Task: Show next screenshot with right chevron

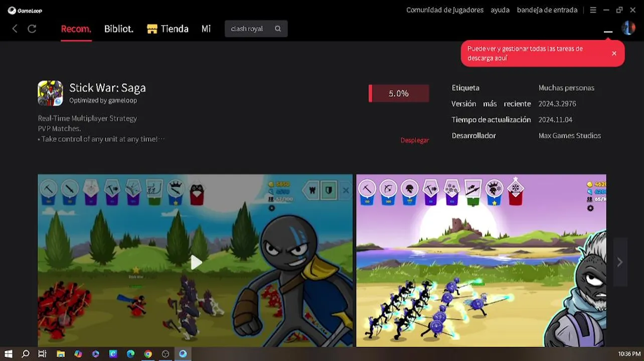Action: pyautogui.click(x=620, y=262)
